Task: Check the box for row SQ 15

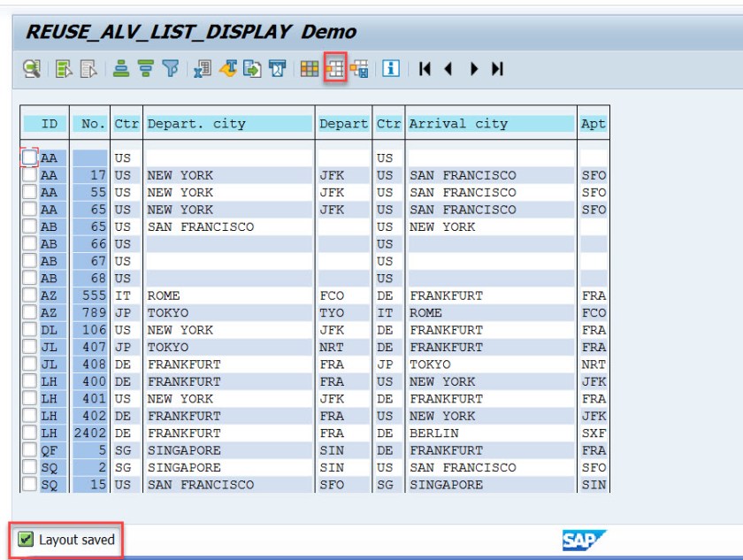Action: pos(29,484)
